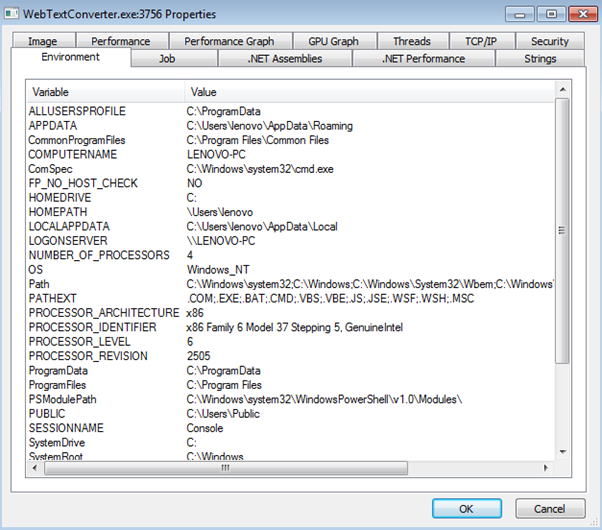Click the horizontal scrollbar thumb
The image size is (602, 530).
coord(226,467)
